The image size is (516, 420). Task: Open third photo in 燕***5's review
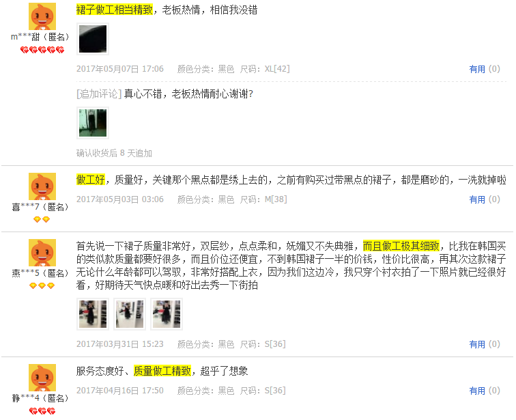167,314
